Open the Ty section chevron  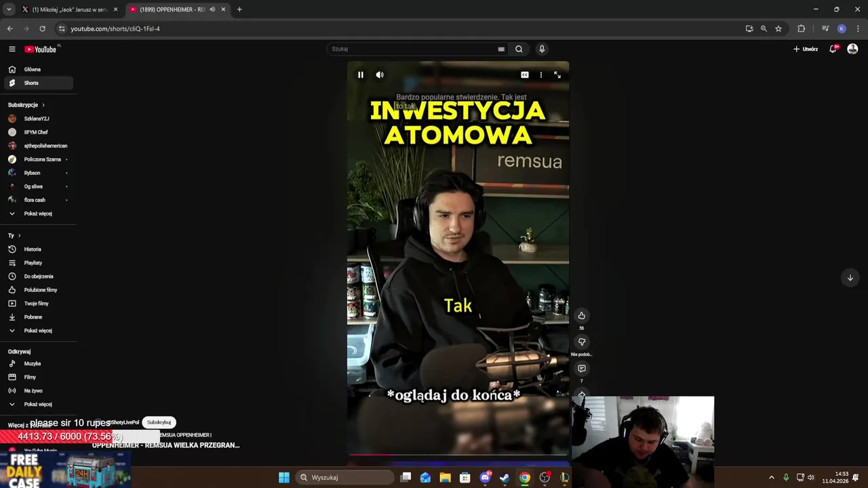(x=19, y=236)
